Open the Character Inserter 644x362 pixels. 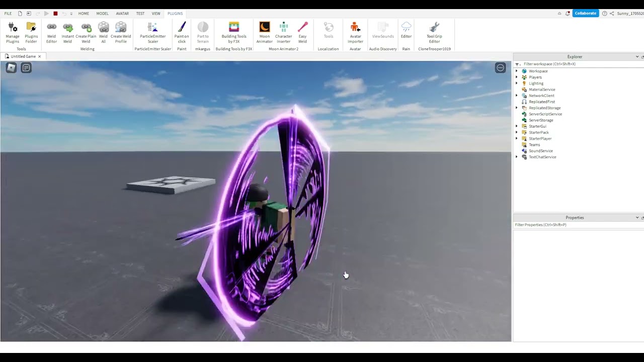[x=283, y=33]
